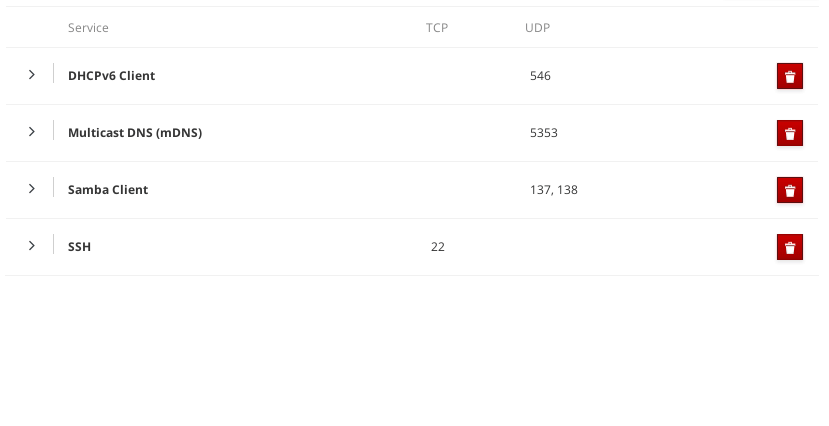The width and height of the screenshot is (829, 426).
Task: Select the DHCPv6 Client service name
Action: coord(111,76)
